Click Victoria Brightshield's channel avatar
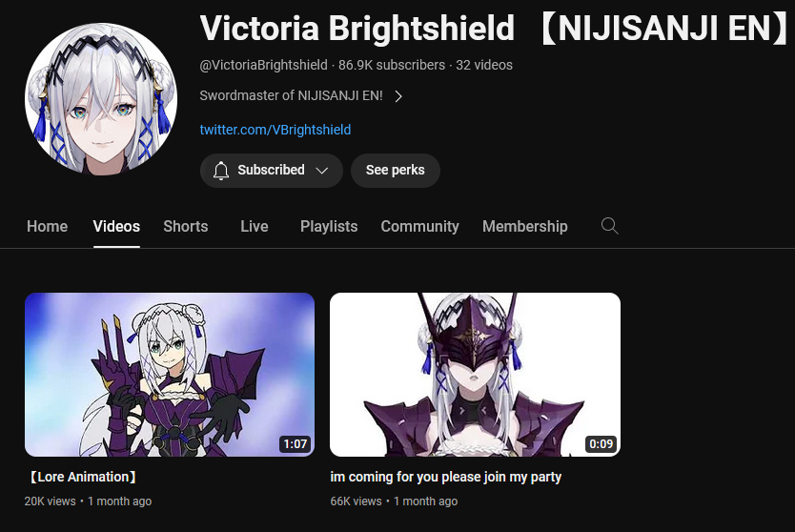Viewport: 795px width, 532px height. point(101,99)
